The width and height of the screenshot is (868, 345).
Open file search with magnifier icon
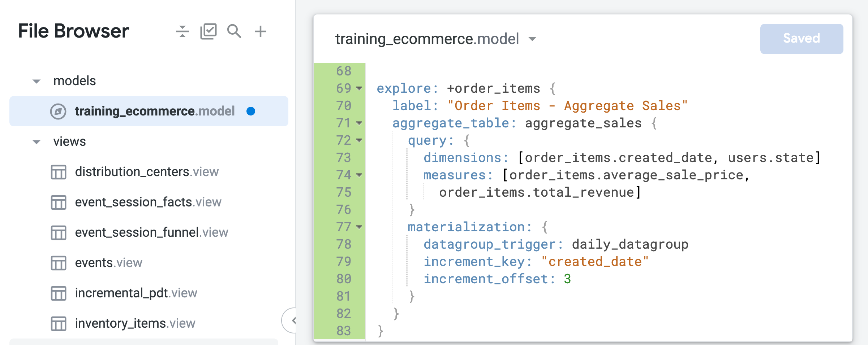click(234, 31)
